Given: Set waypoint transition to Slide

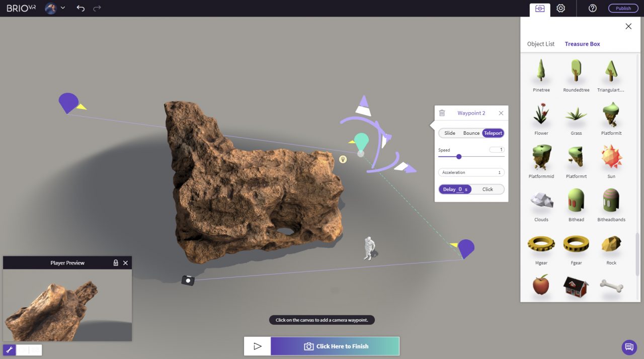Looking at the screenshot, I should (x=449, y=133).
